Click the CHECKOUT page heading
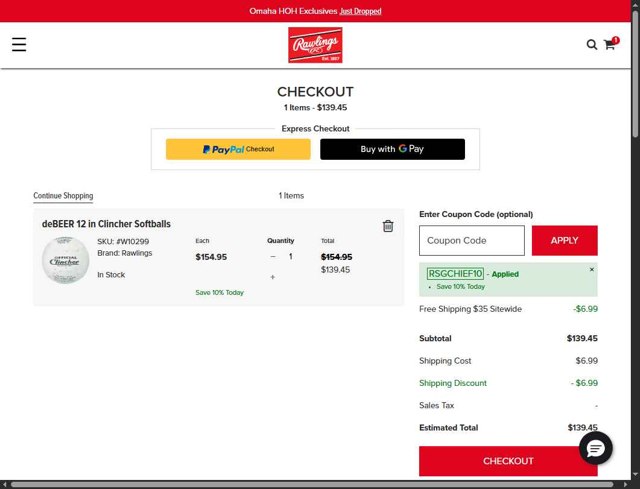Image resolution: width=640 pixels, height=489 pixels. point(315,92)
